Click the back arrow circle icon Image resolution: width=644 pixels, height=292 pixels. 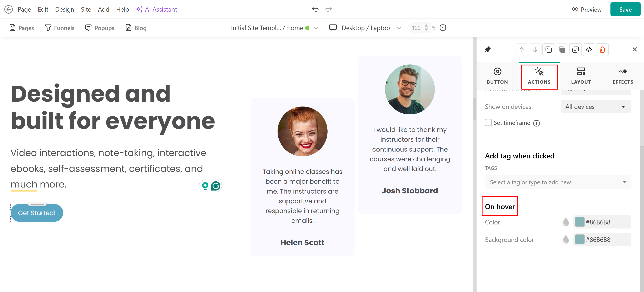9,9
